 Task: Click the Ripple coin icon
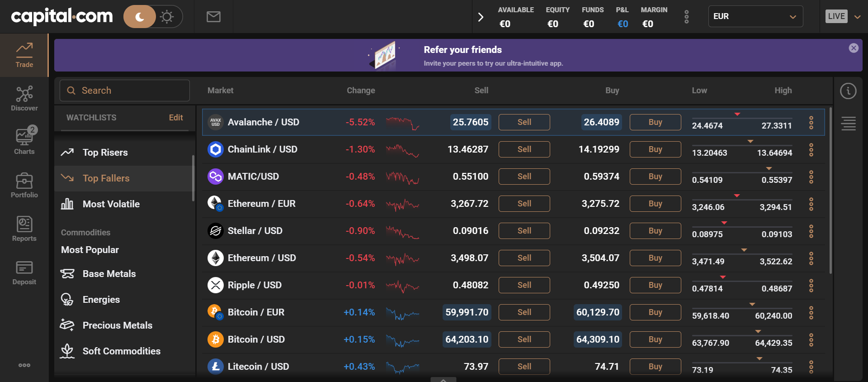click(216, 285)
